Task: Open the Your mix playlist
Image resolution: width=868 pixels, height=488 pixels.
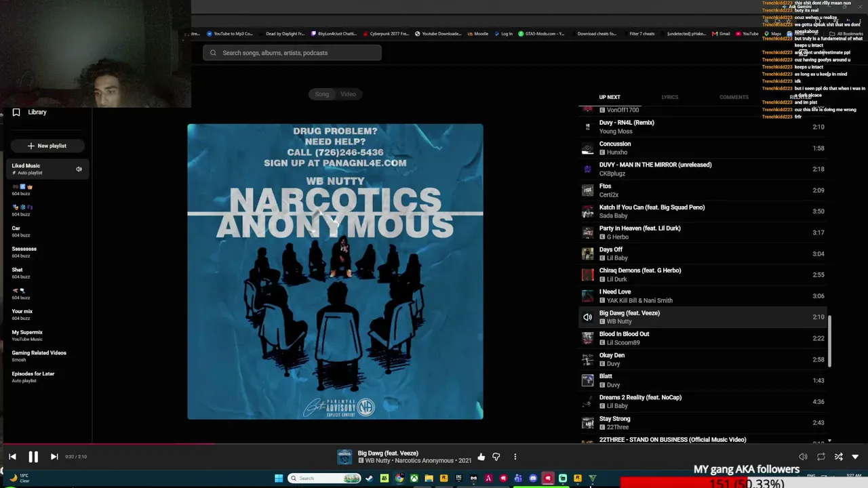Action: pyautogui.click(x=46, y=314)
